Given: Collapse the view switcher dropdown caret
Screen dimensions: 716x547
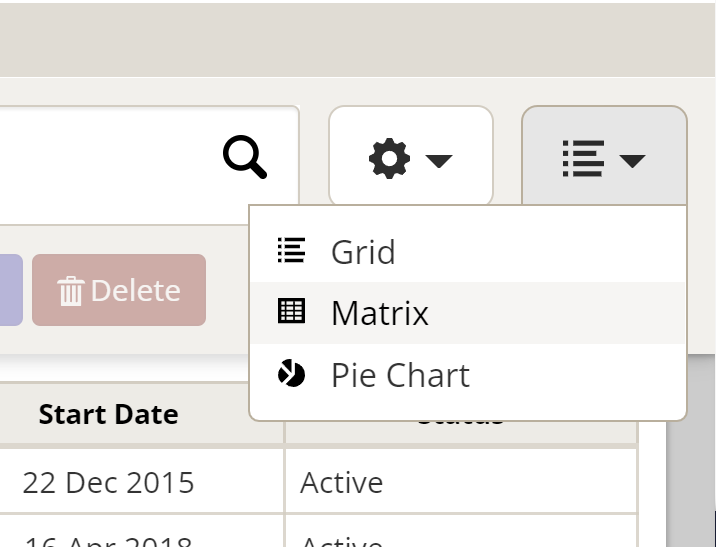Looking at the screenshot, I should click(632, 160).
